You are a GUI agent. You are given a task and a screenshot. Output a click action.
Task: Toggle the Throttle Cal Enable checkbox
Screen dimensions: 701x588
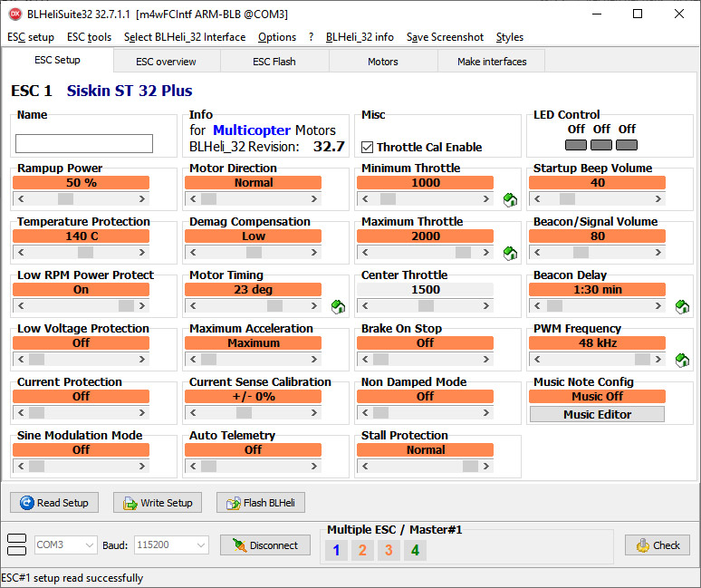tap(367, 147)
